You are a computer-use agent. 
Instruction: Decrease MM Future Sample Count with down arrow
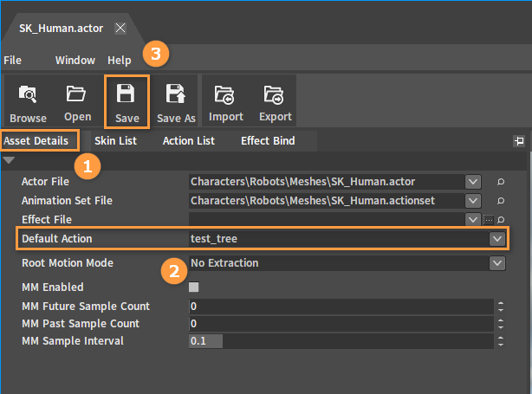(x=501, y=309)
